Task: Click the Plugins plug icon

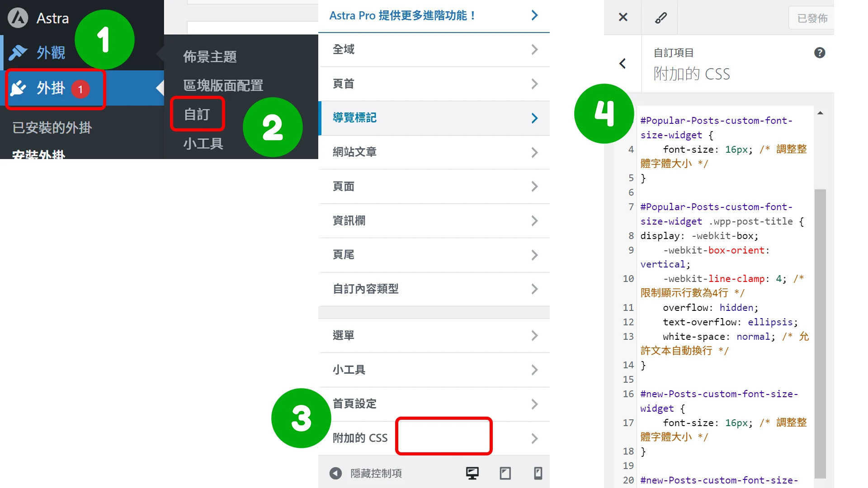Action: point(18,88)
